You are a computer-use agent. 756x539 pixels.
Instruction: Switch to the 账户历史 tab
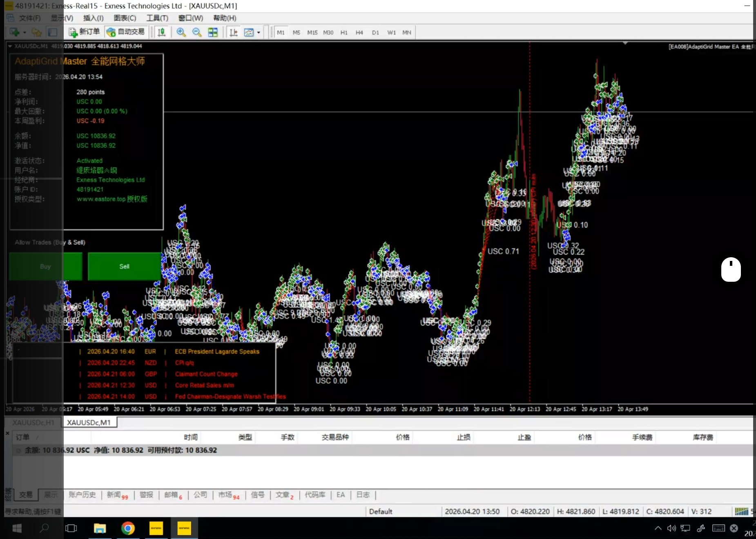click(82, 495)
